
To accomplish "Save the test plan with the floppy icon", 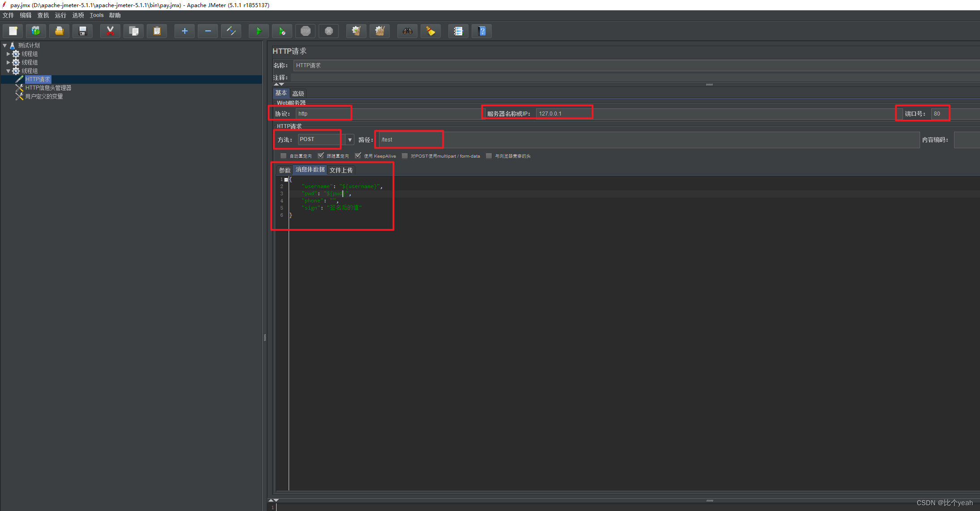I will coord(83,31).
